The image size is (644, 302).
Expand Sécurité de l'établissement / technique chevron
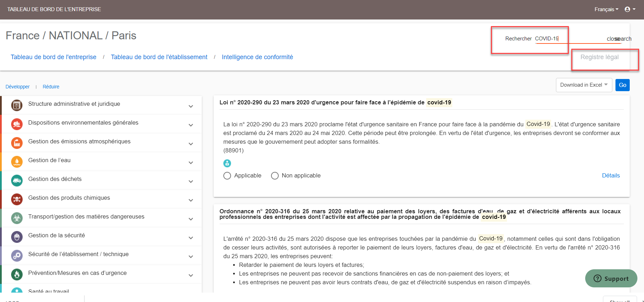click(x=191, y=257)
